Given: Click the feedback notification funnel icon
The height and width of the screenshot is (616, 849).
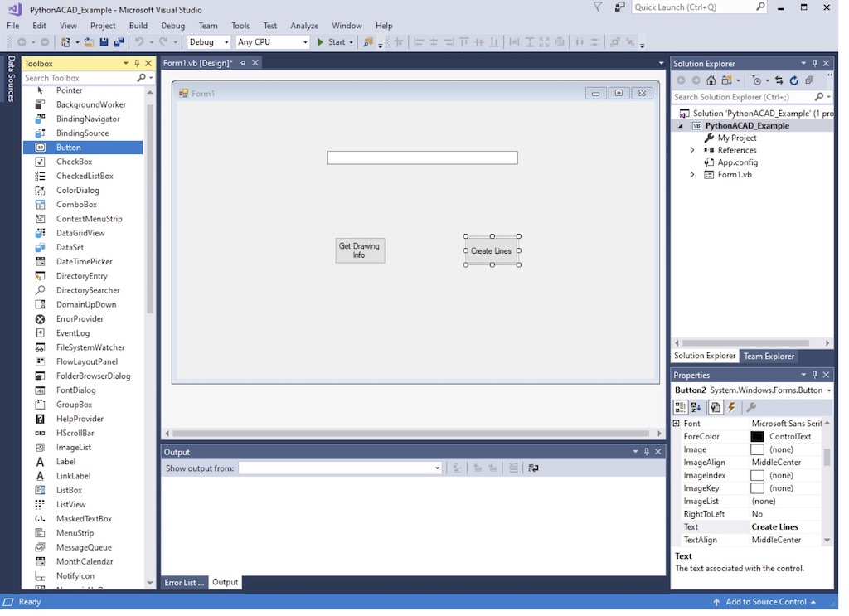Looking at the screenshot, I should pyautogui.click(x=598, y=7).
